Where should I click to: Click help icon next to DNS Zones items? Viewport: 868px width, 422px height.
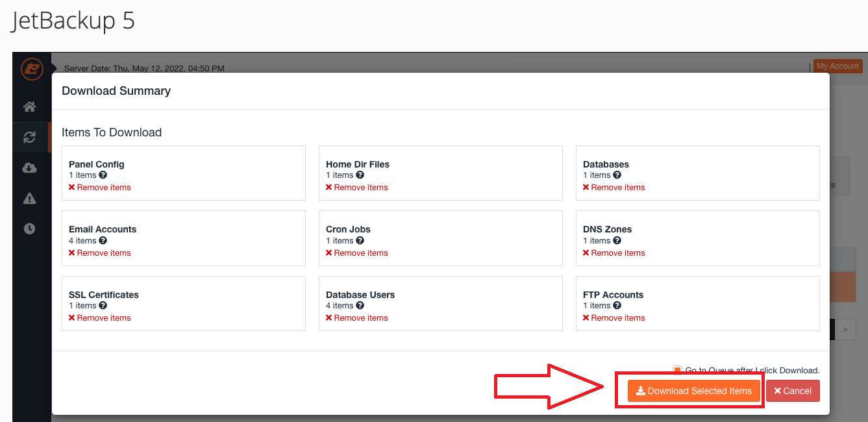(x=617, y=241)
